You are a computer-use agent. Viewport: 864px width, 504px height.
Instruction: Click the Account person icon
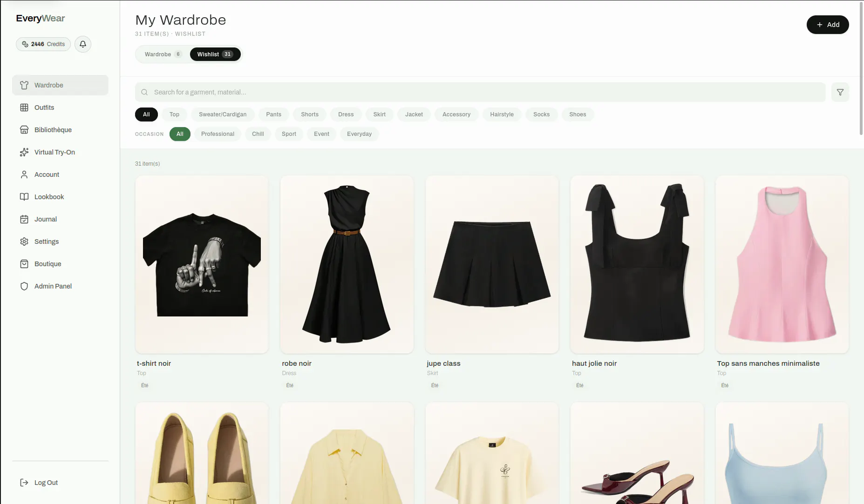pos(24,175)
